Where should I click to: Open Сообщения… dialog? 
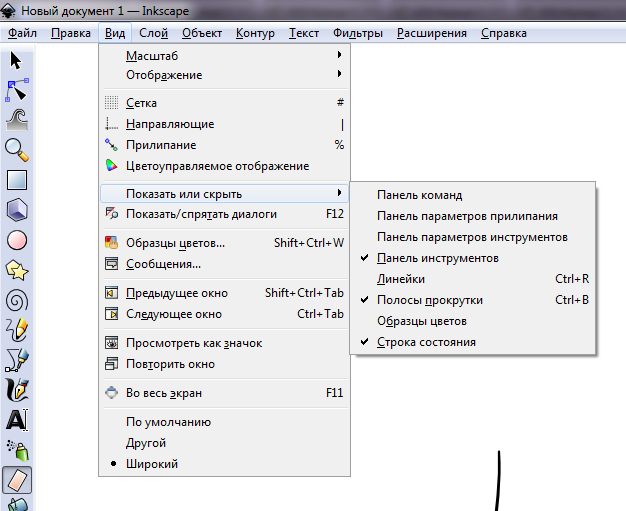224,264
